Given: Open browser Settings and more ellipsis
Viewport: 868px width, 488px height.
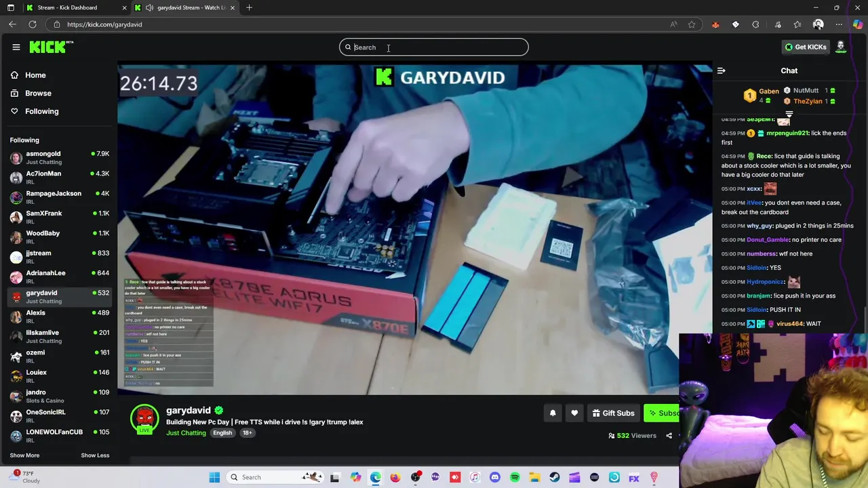Looking at the screenshot, I should (x=839, y=24).
